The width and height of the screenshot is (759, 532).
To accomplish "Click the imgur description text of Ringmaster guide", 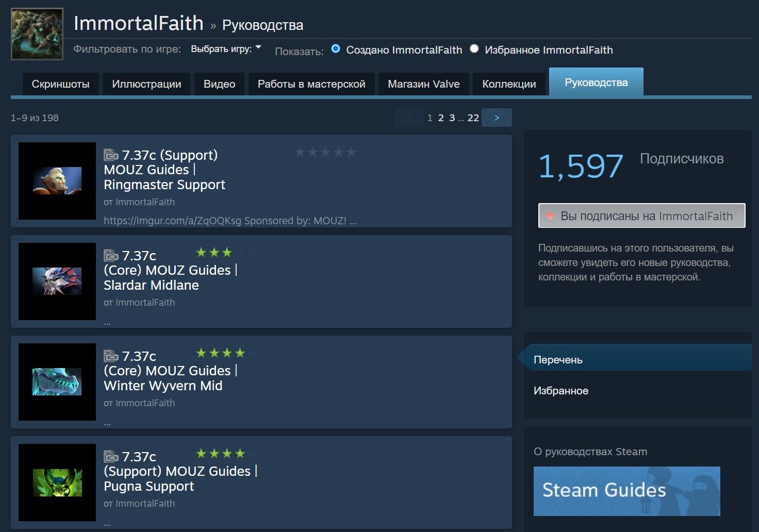I will 230,221.
